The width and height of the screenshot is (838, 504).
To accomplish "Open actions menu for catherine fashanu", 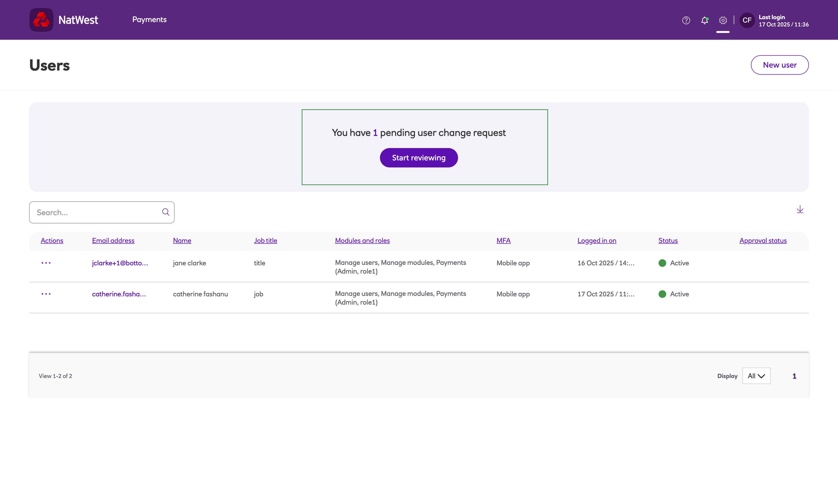I will [46, 294].
